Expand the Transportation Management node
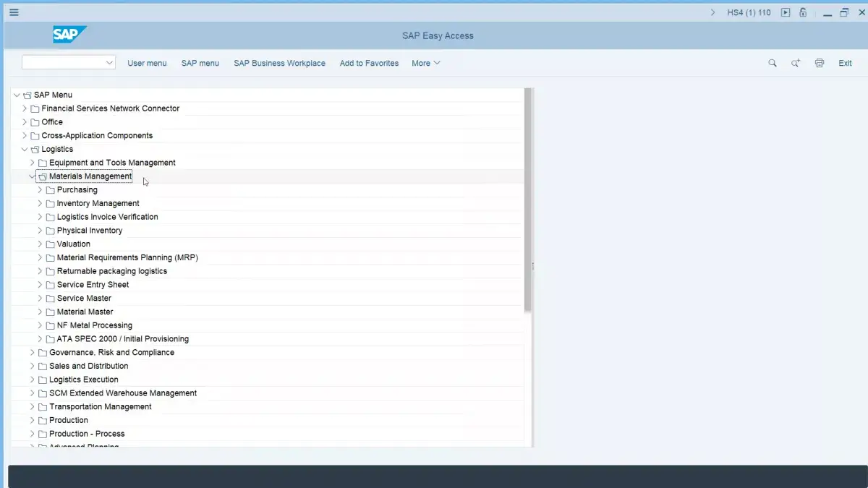The width and height of the screenshot is (868, 488). click(x=32, y=407)
